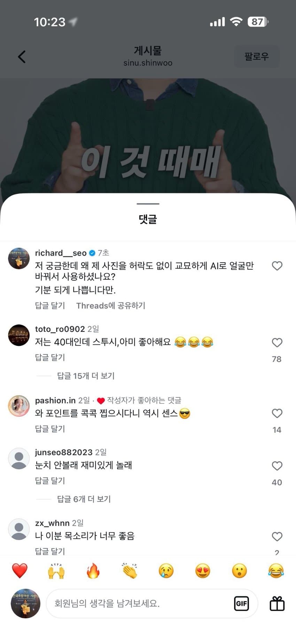Like richard__seo's comment
The width and height of the screenshot is (296, 644).
coord(277,266)
